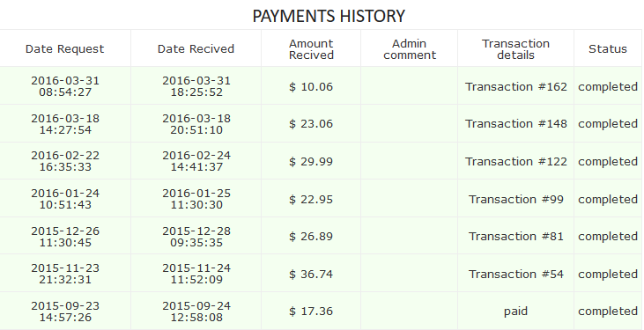Click the Amount Recived column header
Image resolution: width=644 pixels, height=330 pixels.
(x=311, y=49)
